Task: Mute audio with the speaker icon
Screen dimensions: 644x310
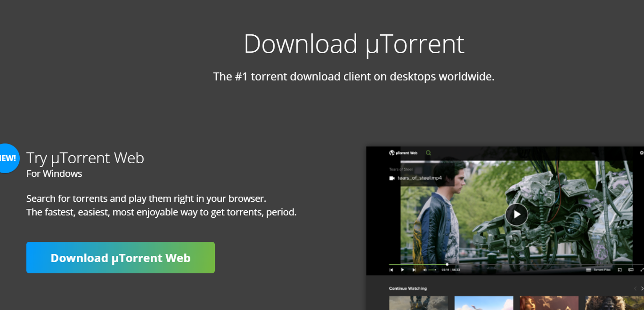Action: coord(425,270)
